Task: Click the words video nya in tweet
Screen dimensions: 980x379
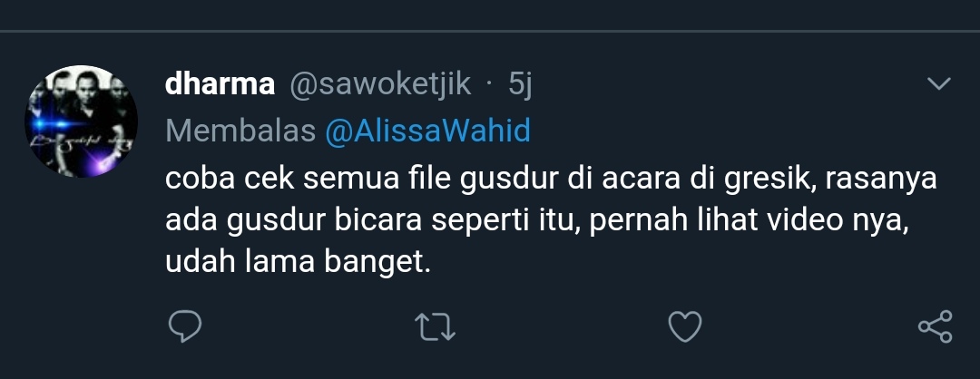Action: (837, 221)
